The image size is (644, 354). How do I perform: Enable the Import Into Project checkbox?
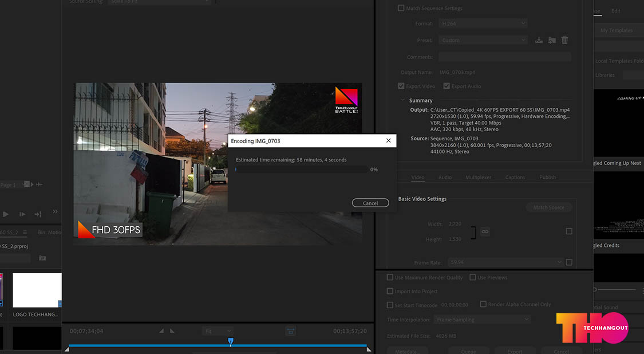tap(390, 291)
